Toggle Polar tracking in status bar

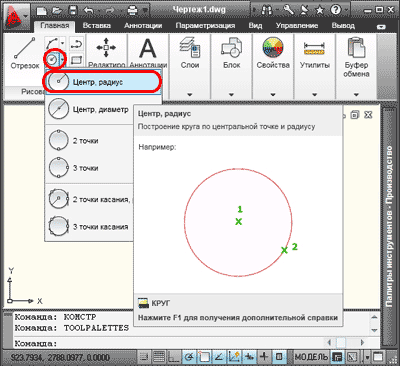(189, 357)
